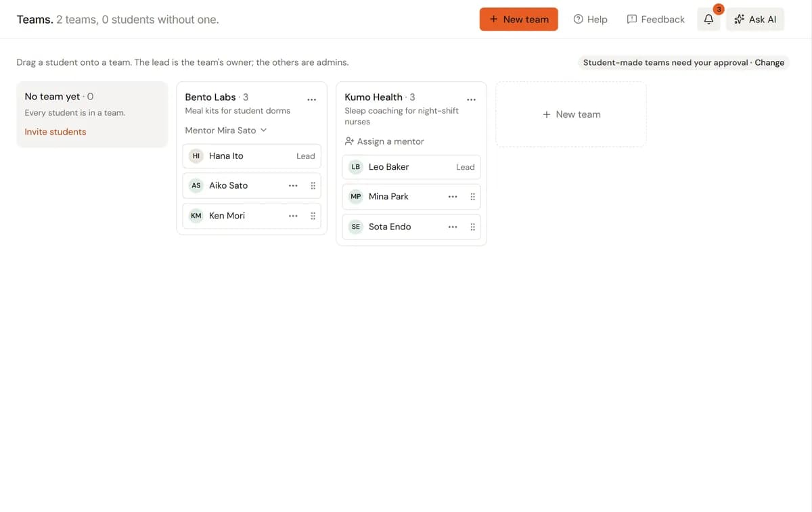Click the AS avatar for Aiko Sato
812x512 pixels.
point(196,185)
